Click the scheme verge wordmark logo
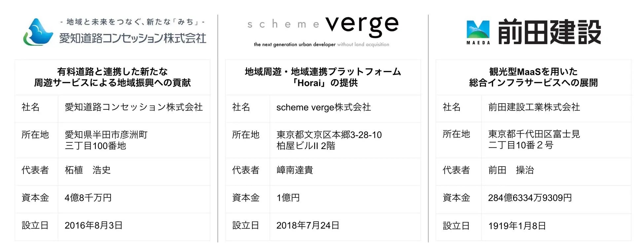644x246 pixels. click(323, 25)
